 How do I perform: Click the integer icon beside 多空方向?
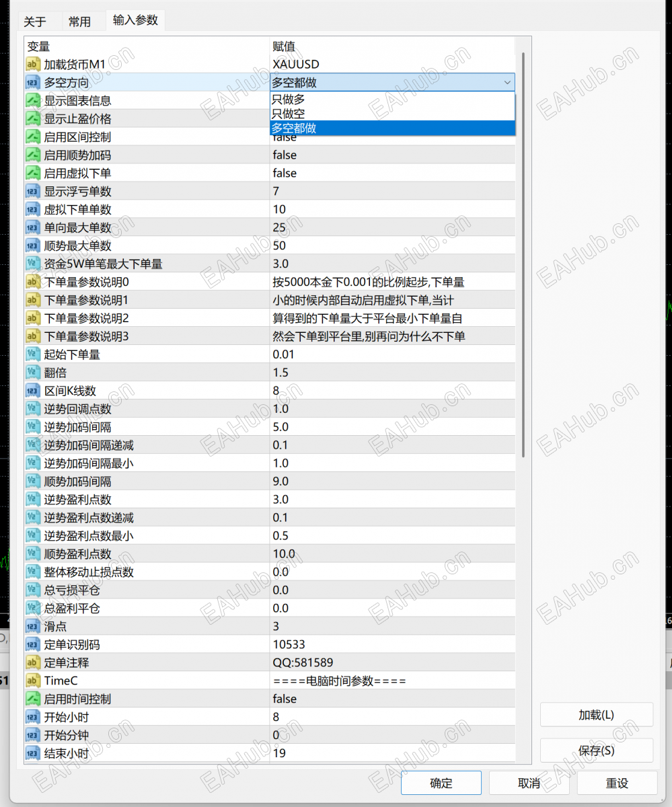[33, 83]
